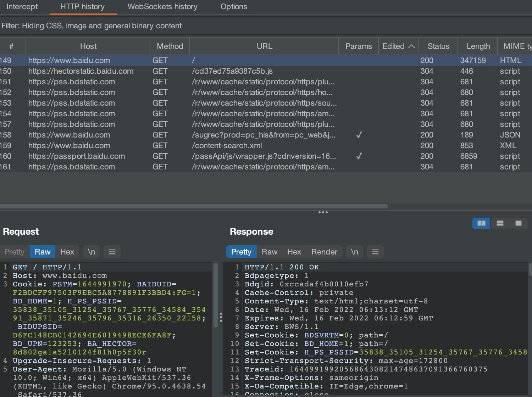Viewport: 532px width, 397px height.
Task: Open the Options tab
Action: [x=234, y=7]
